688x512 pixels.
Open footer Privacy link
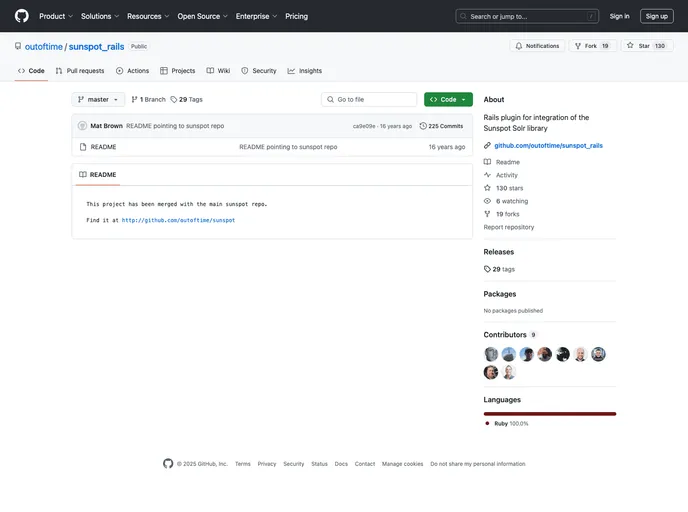coord(267,464)
